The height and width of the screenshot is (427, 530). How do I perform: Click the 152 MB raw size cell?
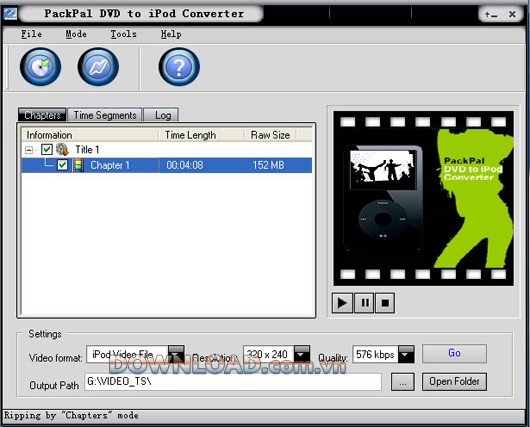pyautogui.click(x=268, y=165)
